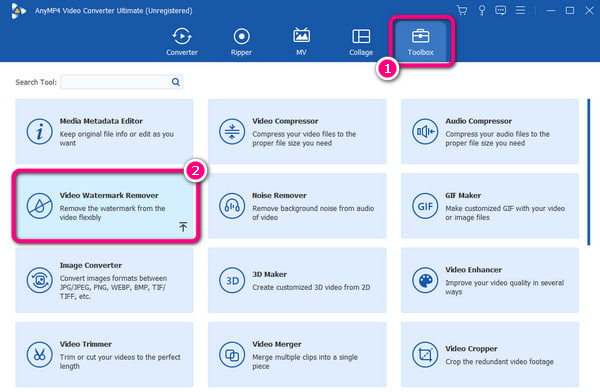Open Video Trimmer title

(86, 344)
